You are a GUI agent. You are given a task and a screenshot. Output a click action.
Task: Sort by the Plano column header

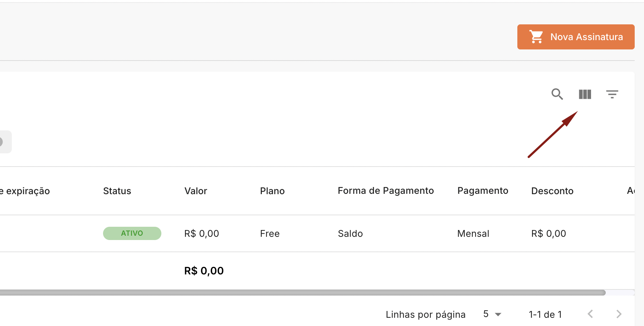click(272, 191)
